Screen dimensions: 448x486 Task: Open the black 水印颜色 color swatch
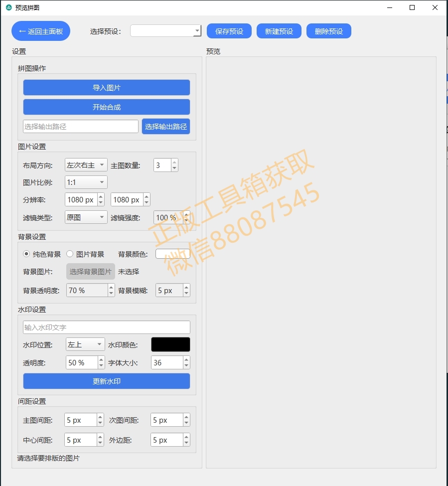coord(171,344)
